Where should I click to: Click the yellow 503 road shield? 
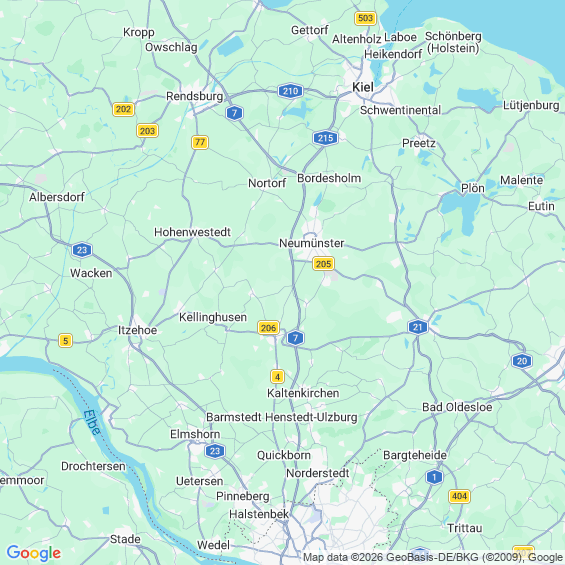(365, 18)
